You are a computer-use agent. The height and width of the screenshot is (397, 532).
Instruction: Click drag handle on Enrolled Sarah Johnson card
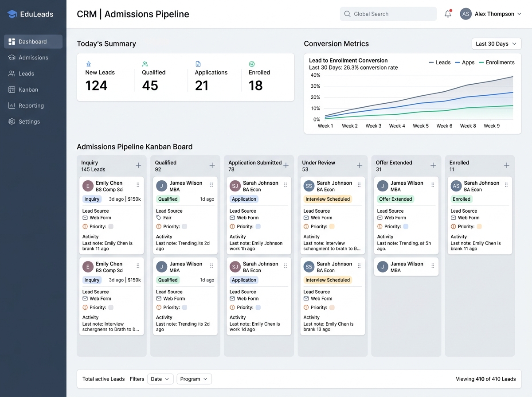point(506,185)
